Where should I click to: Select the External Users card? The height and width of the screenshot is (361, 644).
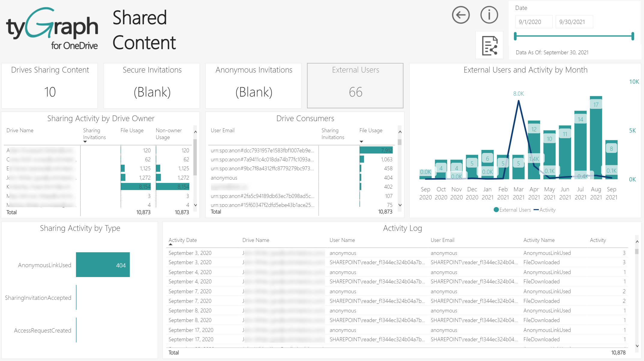(355, 86)
